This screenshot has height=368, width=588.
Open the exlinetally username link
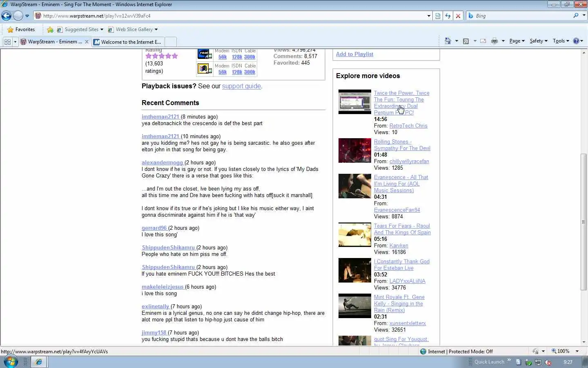(155, 306)
